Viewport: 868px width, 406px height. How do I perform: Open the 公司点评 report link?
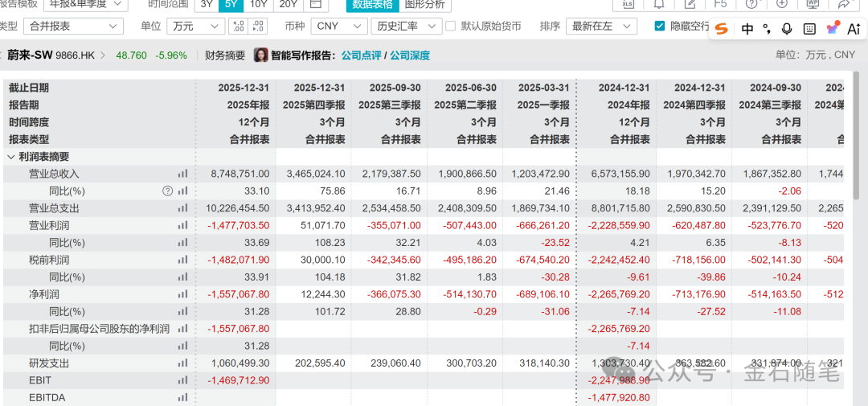pos(361,55)
